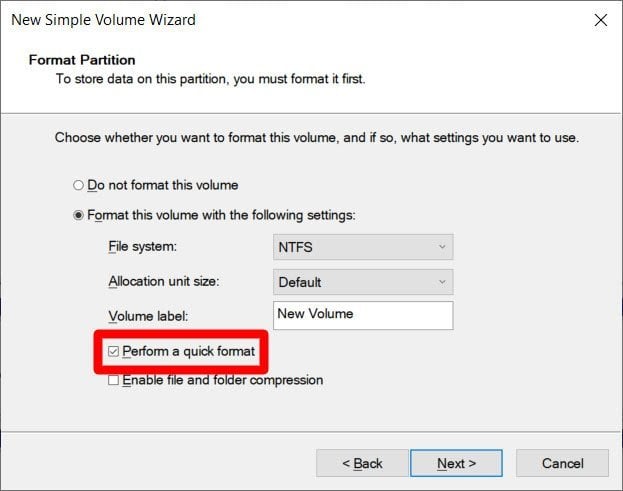Click the "File system:" label

click(x=142, y=246)
